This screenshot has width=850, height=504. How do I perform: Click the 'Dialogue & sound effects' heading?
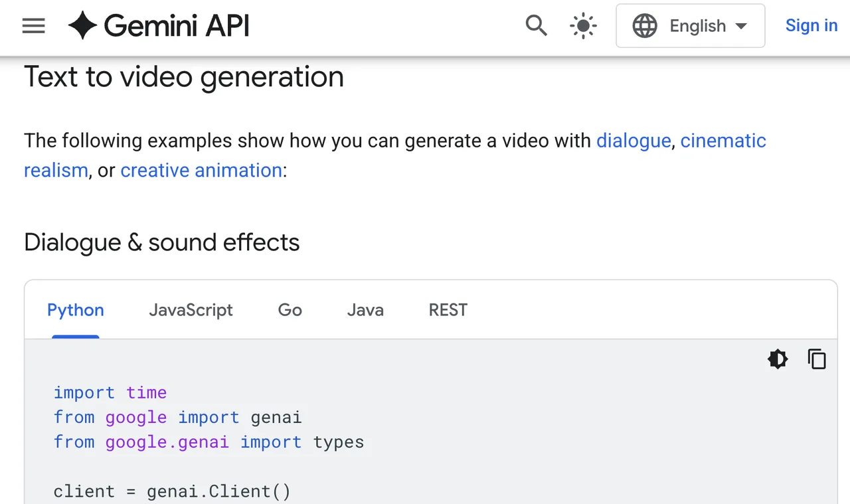click(162, 242)
